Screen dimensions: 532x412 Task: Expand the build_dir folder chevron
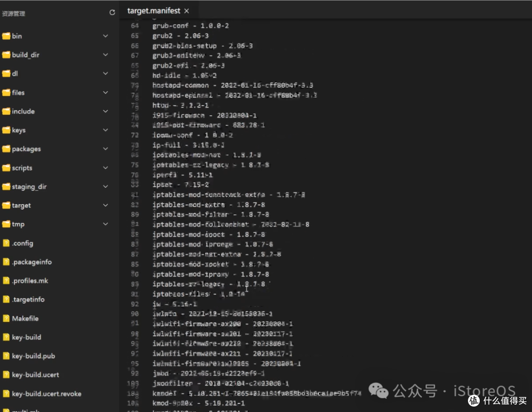[105, 55]
